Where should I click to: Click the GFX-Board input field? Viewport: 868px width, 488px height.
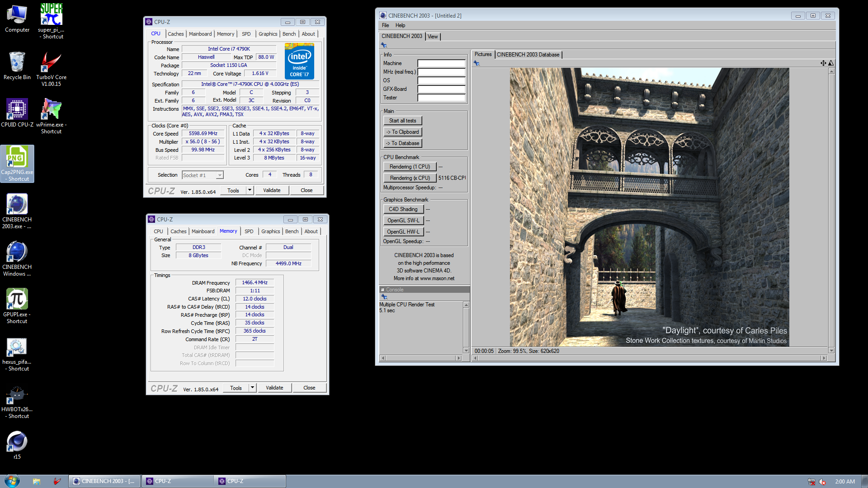coord(441,89)
